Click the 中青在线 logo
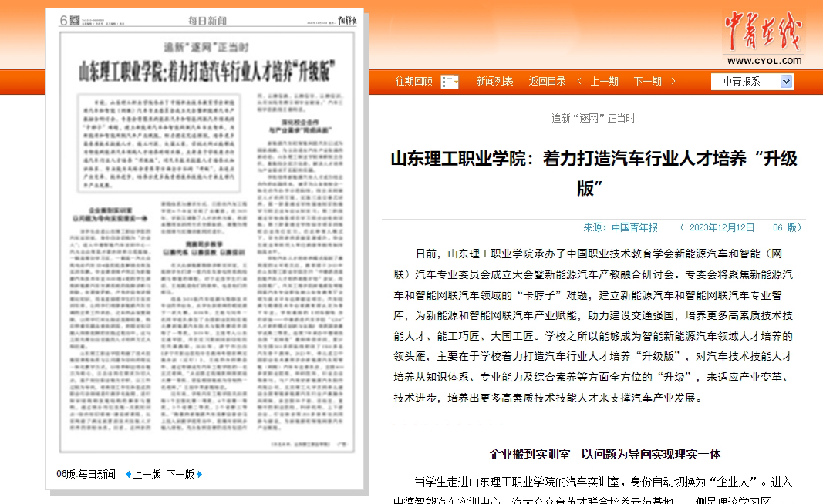 763,32
